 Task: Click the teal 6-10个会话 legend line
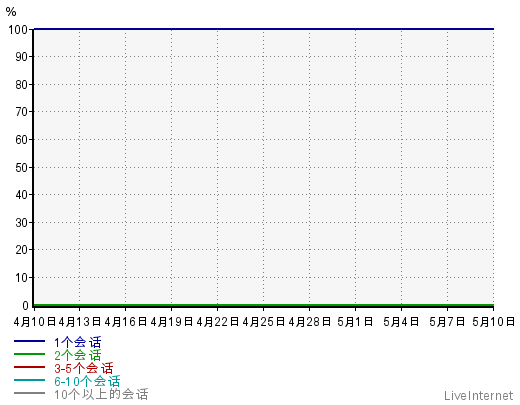coord(29,380)
